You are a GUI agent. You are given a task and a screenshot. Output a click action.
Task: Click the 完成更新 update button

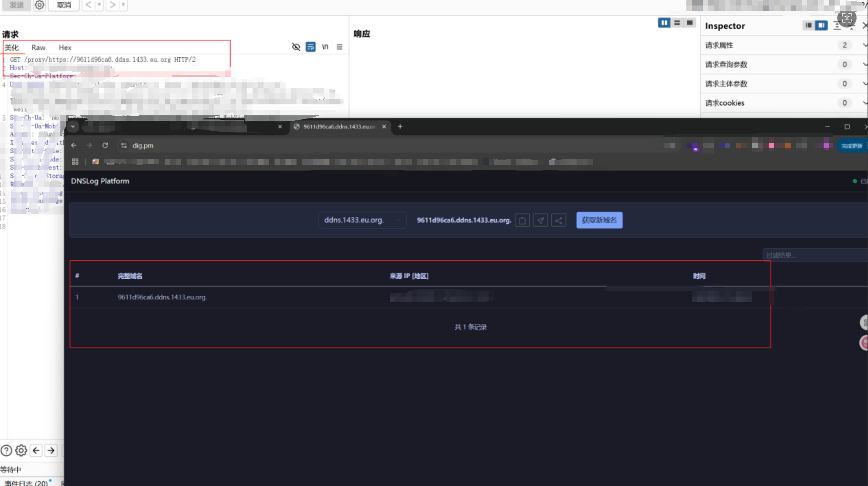tap(852, 146)
